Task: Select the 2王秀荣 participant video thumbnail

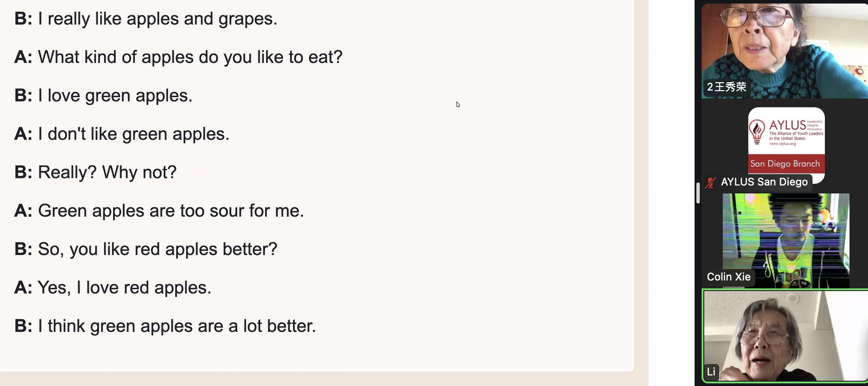Action: coord(785,51)
